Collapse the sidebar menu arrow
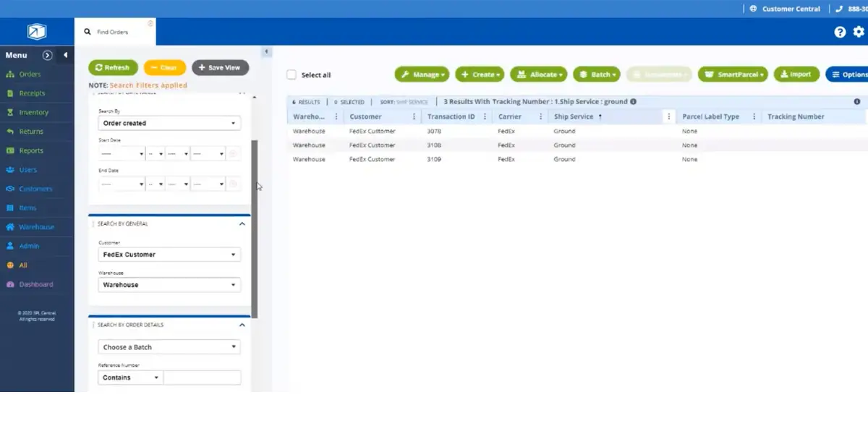The height and width of the screenshot is (434, 868). 65,55
